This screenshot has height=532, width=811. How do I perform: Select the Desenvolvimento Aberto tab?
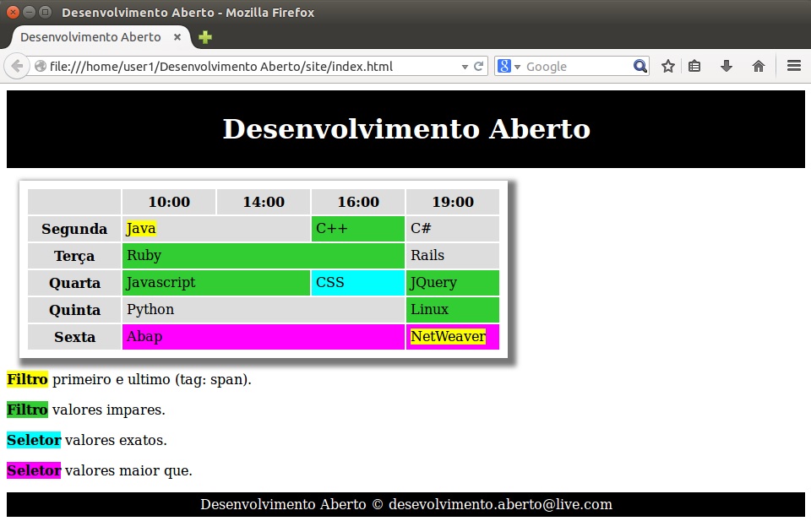click(x=90, y=37)
